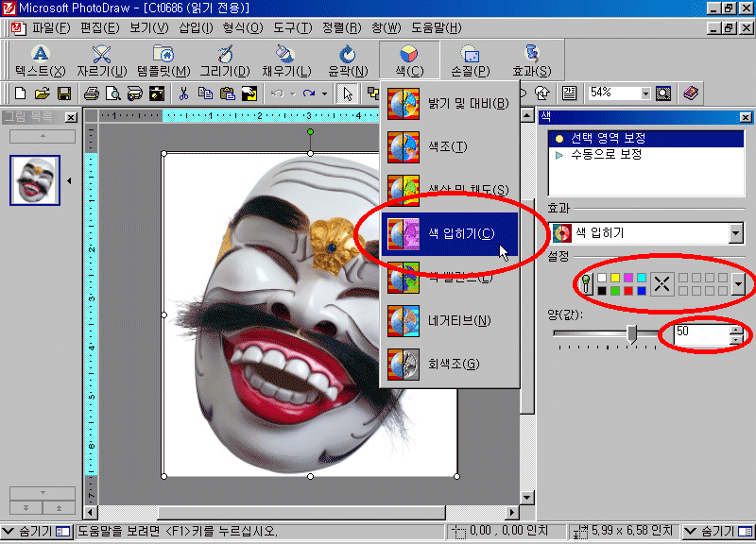Open print preview with magnifier icon
Image resolution: width=756 pixels, height=544 pixels.
click(113, 93)
